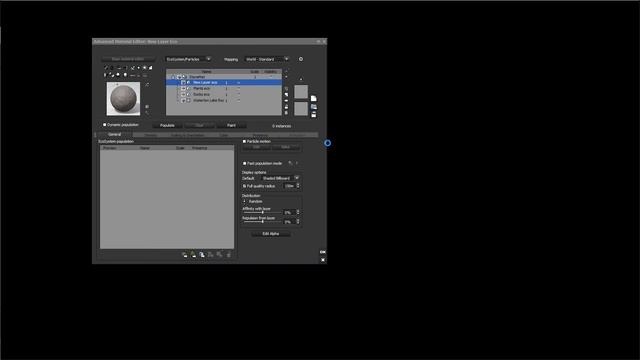Click the Full quality radius value field
The height and width of the screenshot is (360, 640).
(x=289, y=186)
